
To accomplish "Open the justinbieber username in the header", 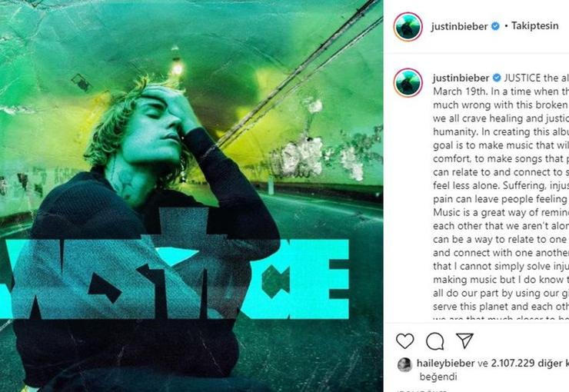I will click(x=459, y=26).
